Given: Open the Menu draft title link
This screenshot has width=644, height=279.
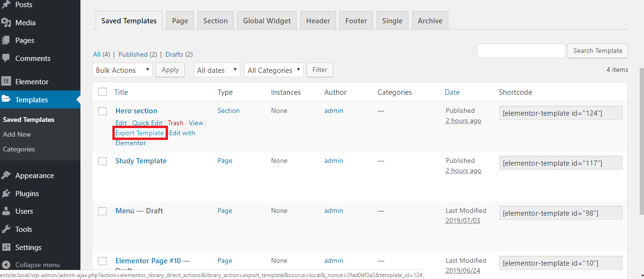Looking at the screenshot, I should (x=125, y=210).
